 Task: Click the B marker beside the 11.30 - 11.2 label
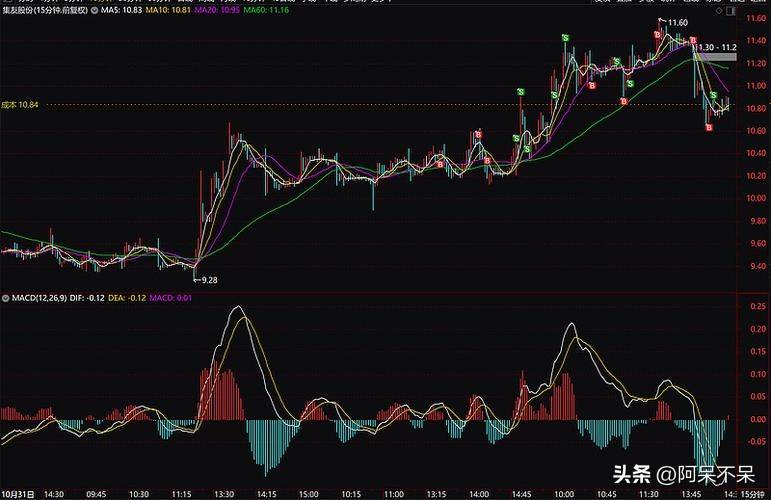(x=693, y=40)
